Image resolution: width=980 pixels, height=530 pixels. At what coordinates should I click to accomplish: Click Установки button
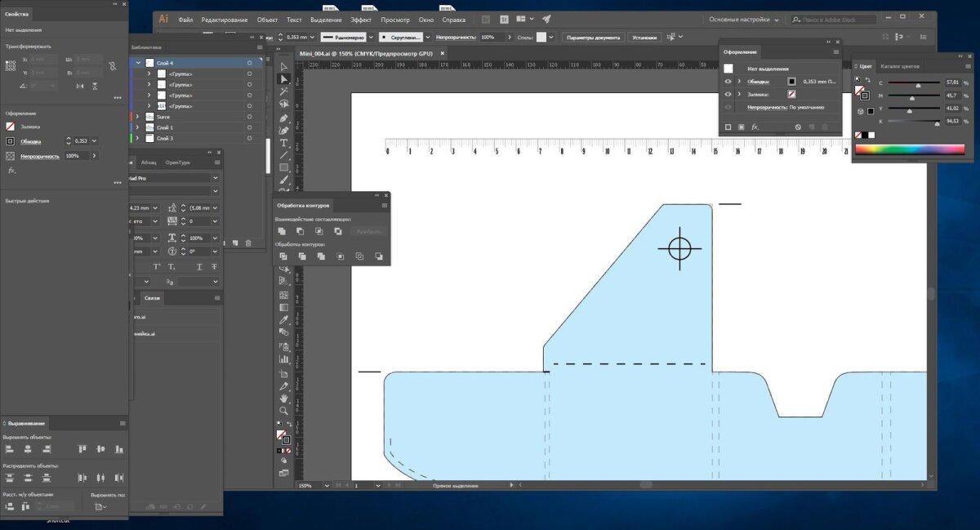click(x=644, y=37)
